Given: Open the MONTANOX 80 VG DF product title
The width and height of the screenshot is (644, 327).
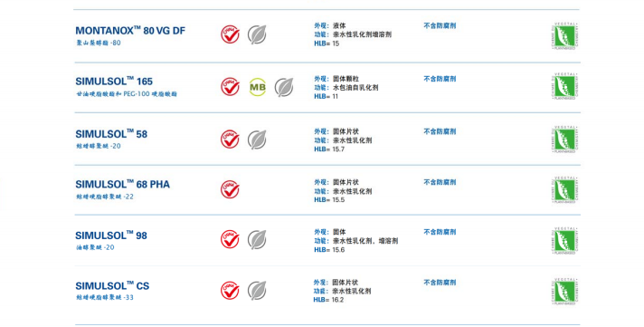Looking at the screenshot, I should pyautogui.click(x=130, y=31).
